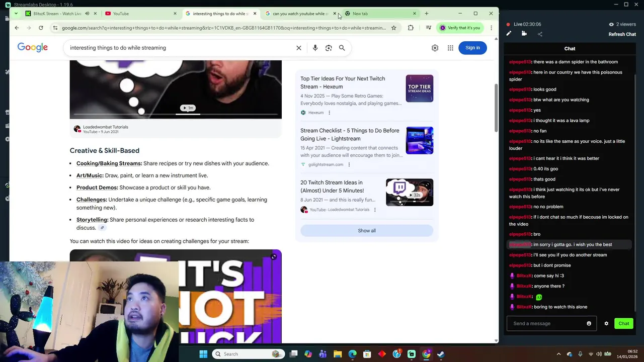Open chat settings gear
This screenshot has height=362, width=644.
coord(606,323)
